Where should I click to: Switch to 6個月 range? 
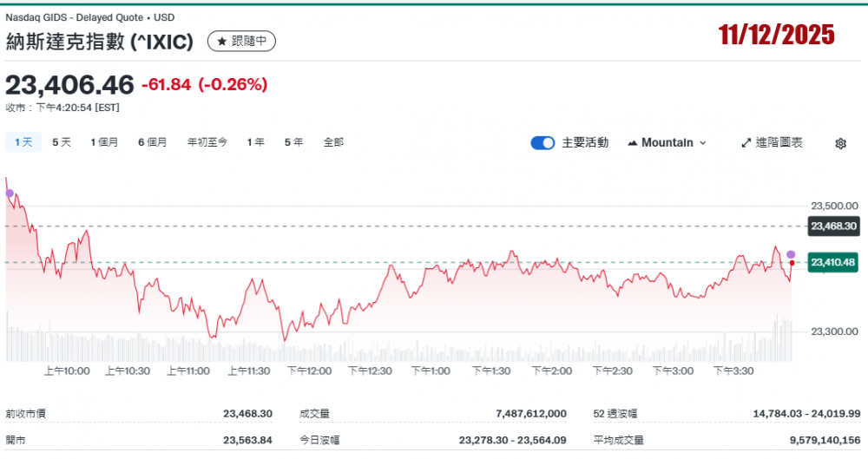coord(152,142)
